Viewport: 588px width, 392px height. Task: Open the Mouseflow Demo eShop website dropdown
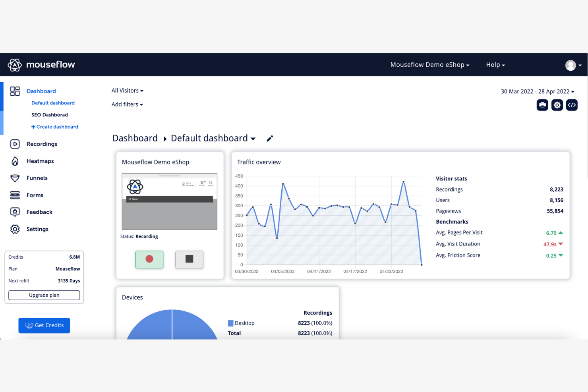pos(430,65)
